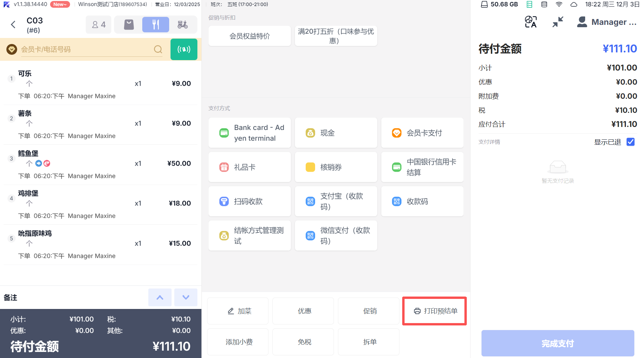Screen dimensions: 644x358
Task: Click the guest count 4 button
Action: (99, 25)
